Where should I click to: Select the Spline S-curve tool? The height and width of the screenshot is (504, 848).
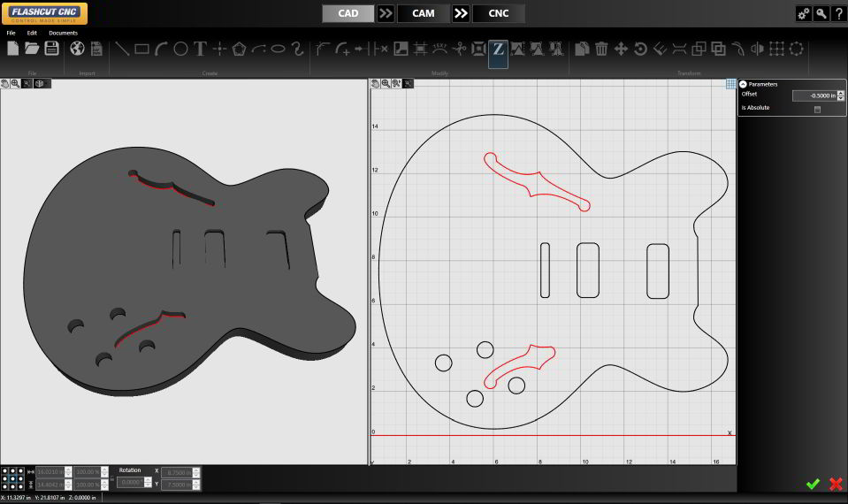coord(297,50)
